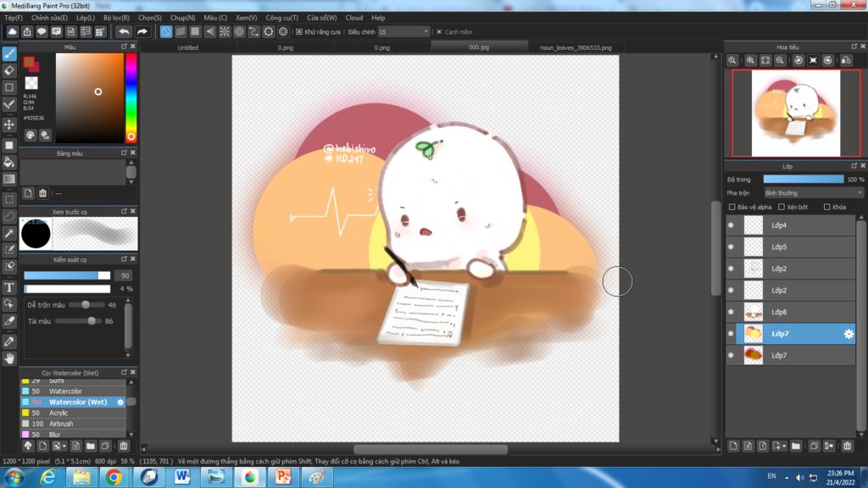Image resolution: width=868 pixels, height=488 pixels.
Task: Float the Hoa tiêu navigator panel
Action: pyautogui.click(x=854, y=47)
